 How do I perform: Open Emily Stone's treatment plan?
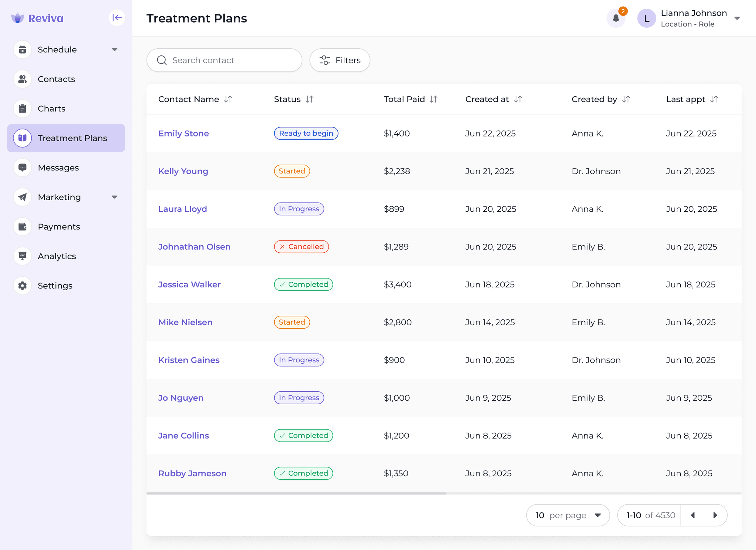coord(183,134)
